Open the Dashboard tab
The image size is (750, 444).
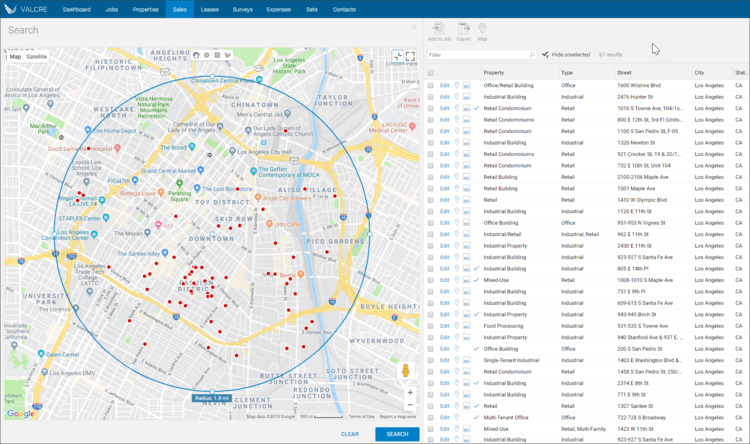77,9
